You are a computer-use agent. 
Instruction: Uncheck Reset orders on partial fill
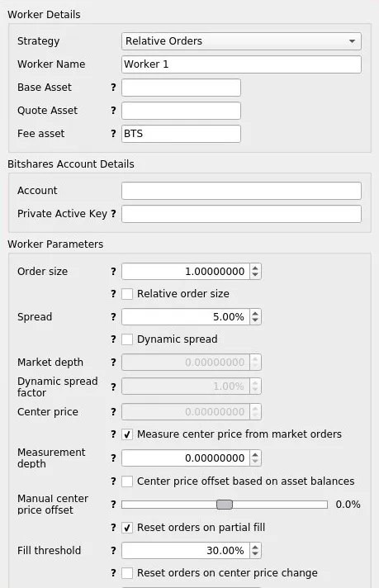(x=127, y=528)
